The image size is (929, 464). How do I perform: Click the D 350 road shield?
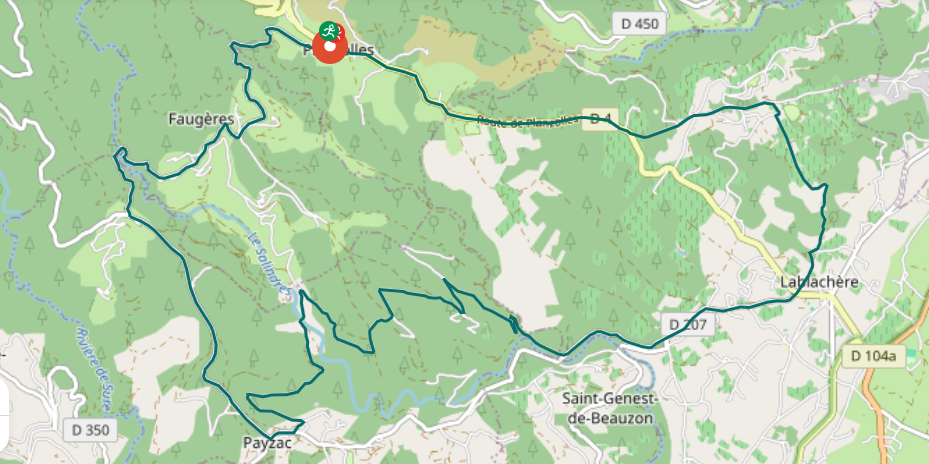click(x=90, y=430)
